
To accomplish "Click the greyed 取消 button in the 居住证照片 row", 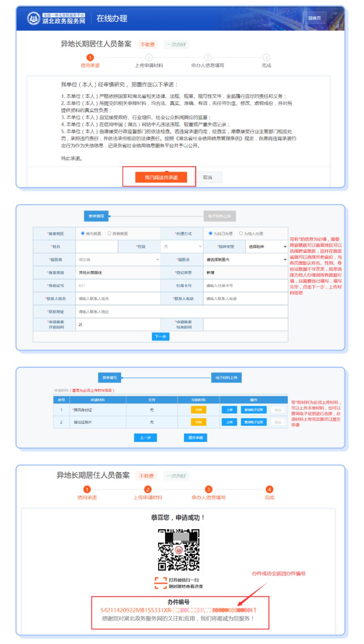I will 278,422.
